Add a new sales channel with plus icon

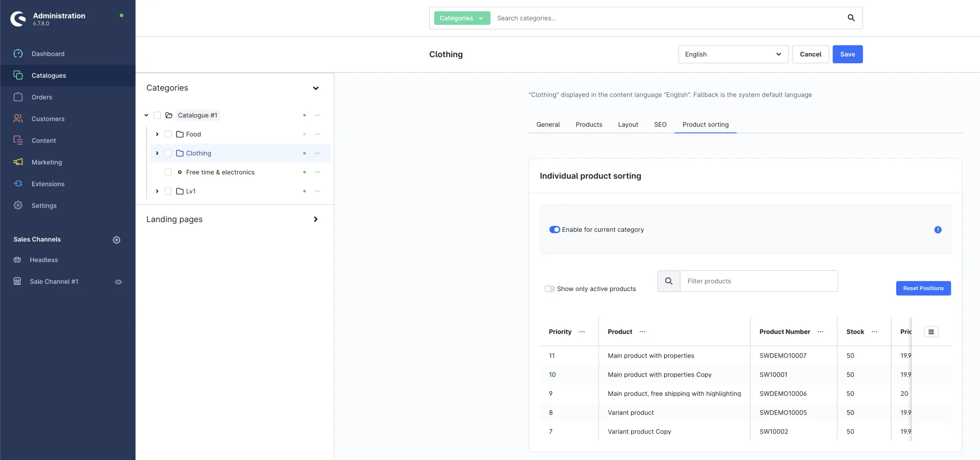point(116,240)
